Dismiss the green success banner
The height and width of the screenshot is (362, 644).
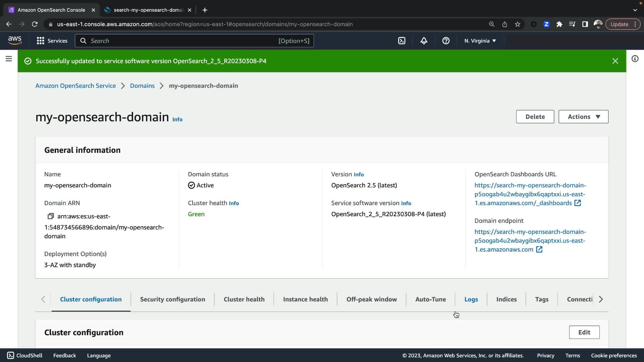tap(615, 61)
